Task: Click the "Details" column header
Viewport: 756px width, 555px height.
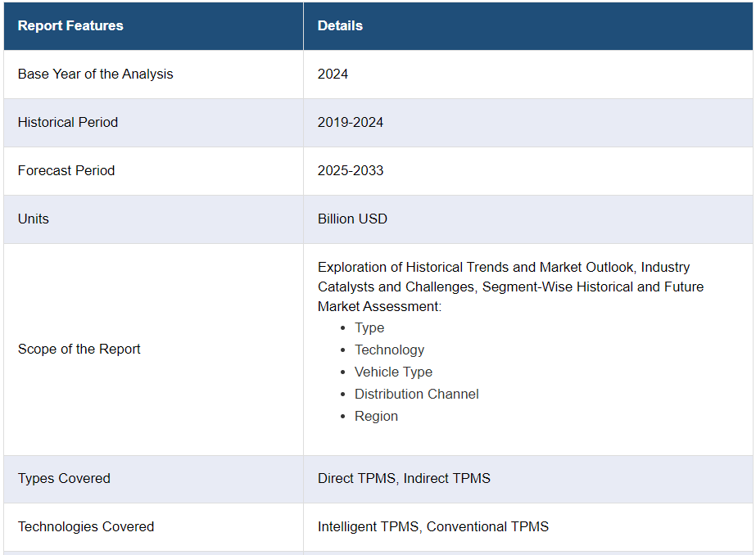Action: click(340, 25)
